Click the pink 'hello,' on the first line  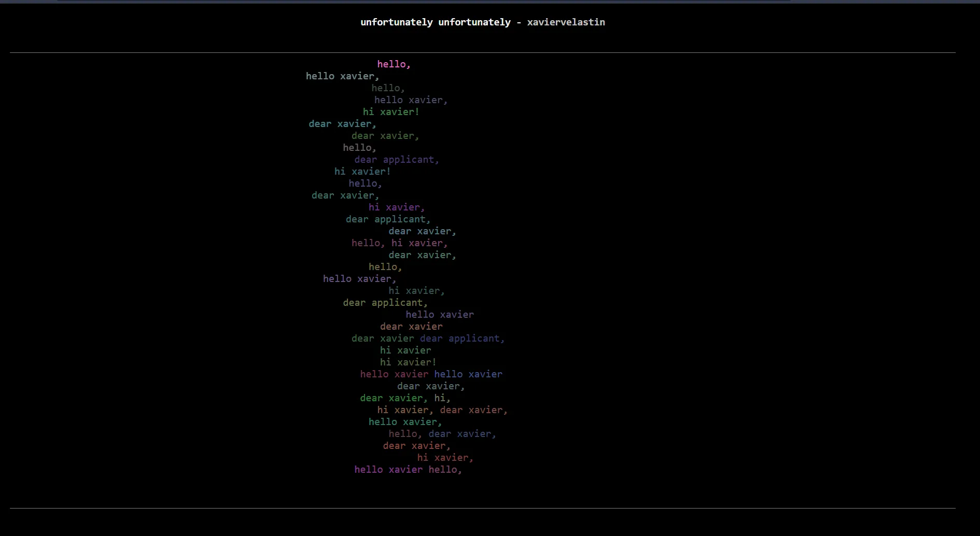[x=394, y=64]
